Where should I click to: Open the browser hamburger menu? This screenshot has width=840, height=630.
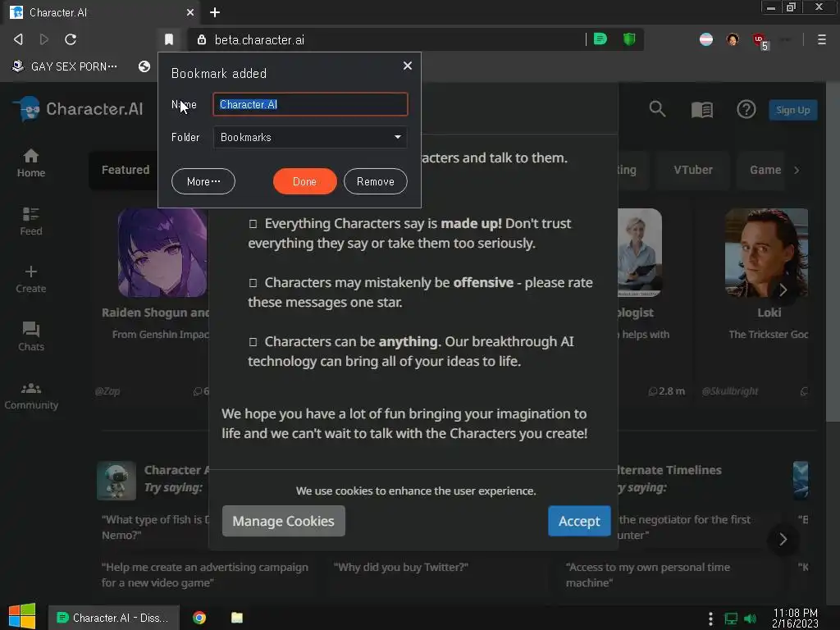click(x=821, y=39)
